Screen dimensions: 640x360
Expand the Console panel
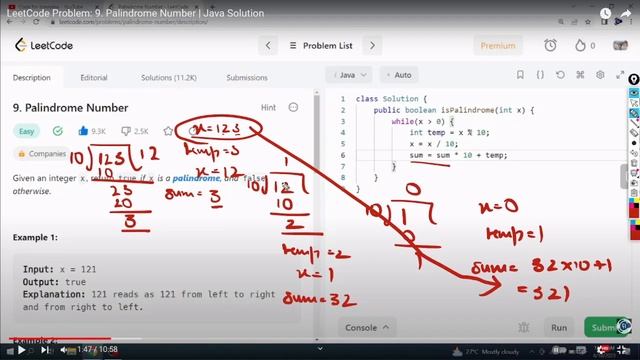click(367, 327)
